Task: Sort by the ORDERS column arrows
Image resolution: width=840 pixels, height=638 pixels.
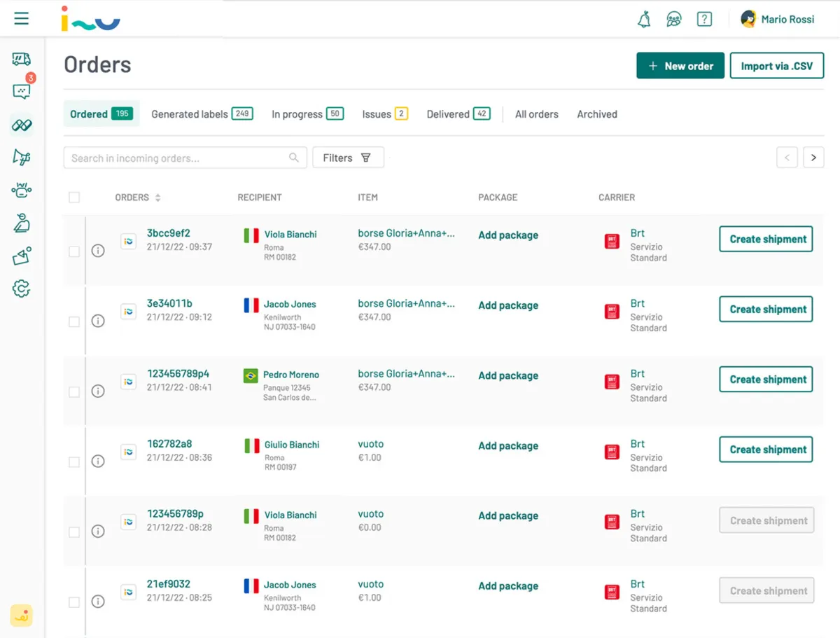Action: (x=157, y=197)
